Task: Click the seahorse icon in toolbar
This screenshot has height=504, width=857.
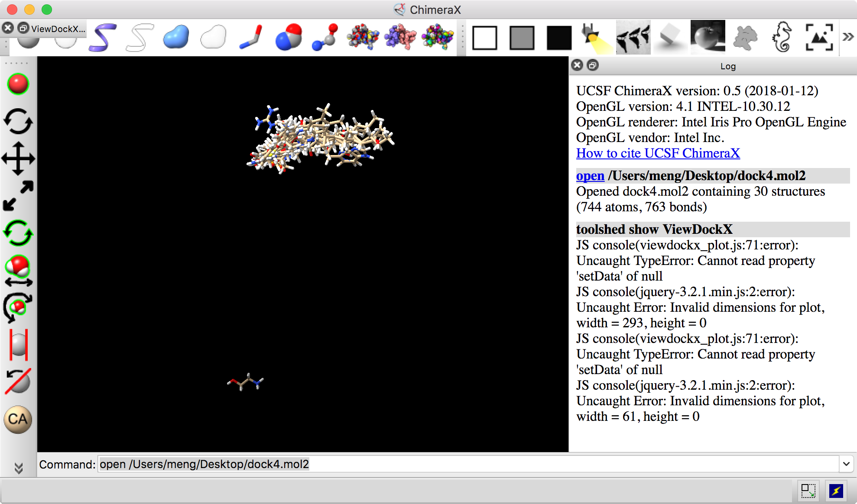Action: 782,38
